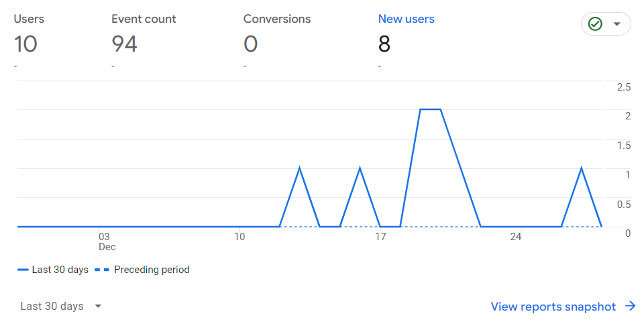
Task: Click the chart peak just before the 17 label
Action: [360, 168]
